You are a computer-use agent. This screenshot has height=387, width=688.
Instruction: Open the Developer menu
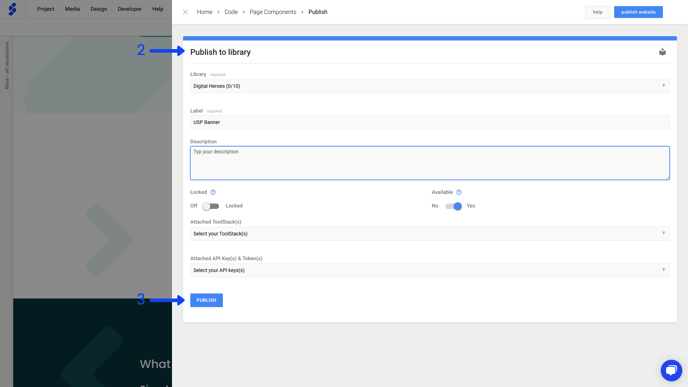point(129,9)
